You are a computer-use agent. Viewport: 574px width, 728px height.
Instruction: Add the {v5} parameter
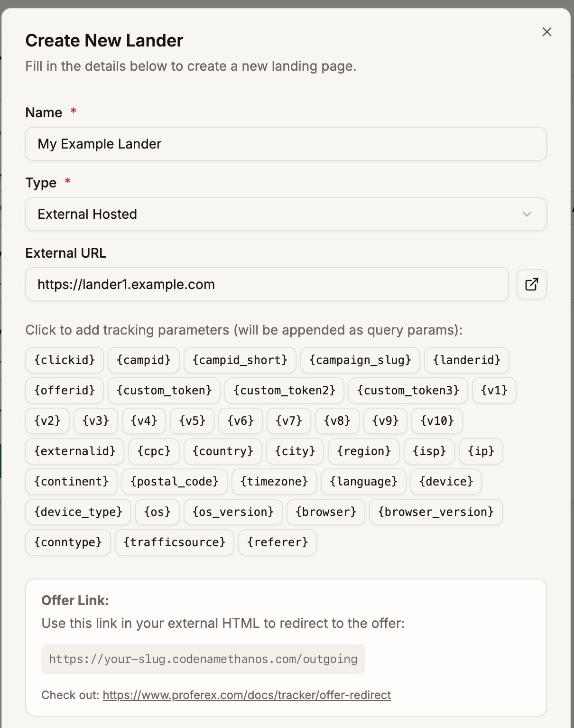(192, 420)
